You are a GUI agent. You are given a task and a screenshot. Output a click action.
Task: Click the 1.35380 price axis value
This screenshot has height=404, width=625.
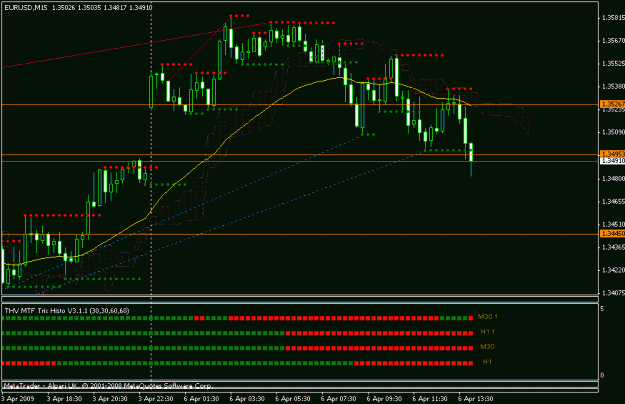tap(613, 86)
